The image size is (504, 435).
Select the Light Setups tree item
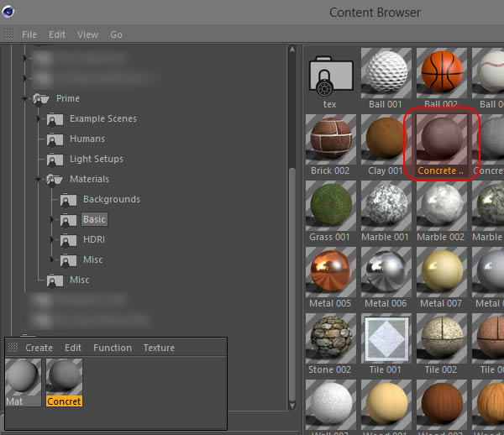pos(97,159)
